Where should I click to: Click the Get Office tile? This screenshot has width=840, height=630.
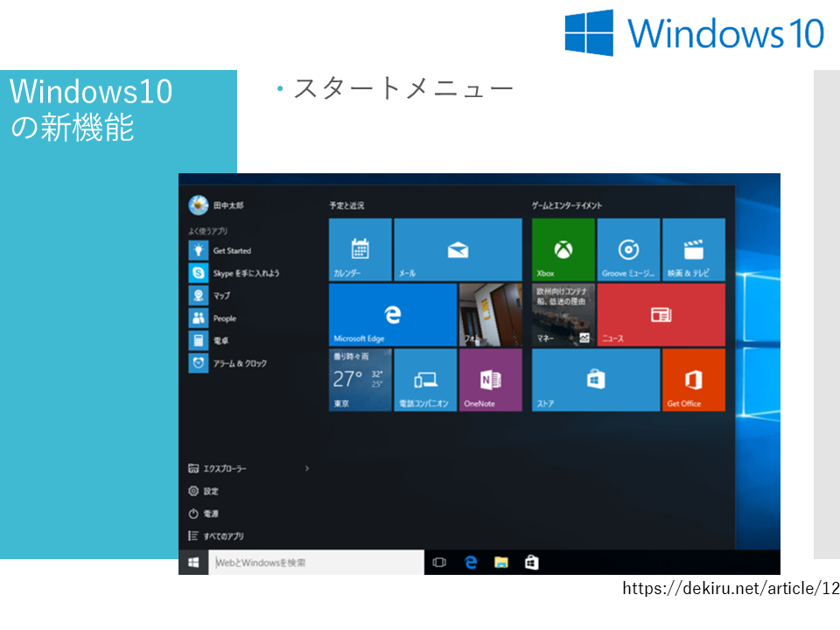click(x=694, y=380)
